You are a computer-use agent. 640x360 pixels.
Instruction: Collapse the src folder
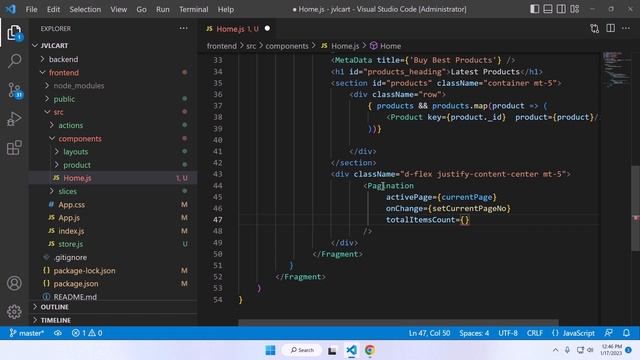tap(58, 112)
